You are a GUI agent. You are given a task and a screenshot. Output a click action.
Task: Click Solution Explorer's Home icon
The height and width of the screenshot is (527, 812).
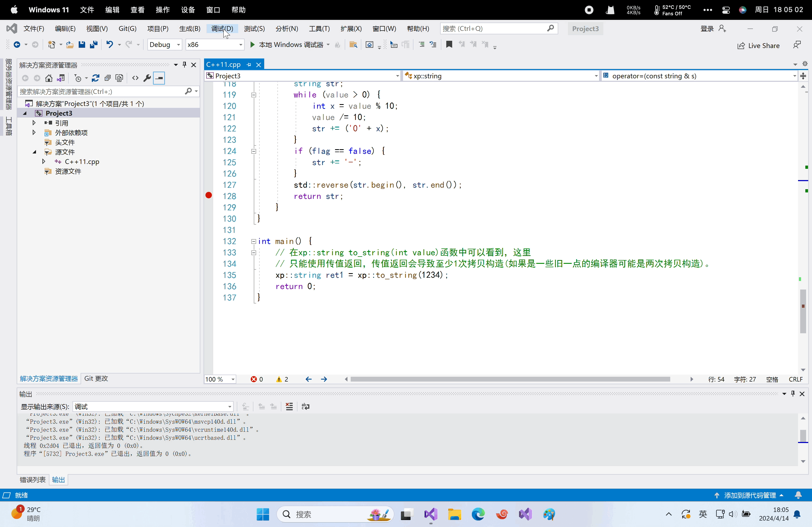pos(49,78)
